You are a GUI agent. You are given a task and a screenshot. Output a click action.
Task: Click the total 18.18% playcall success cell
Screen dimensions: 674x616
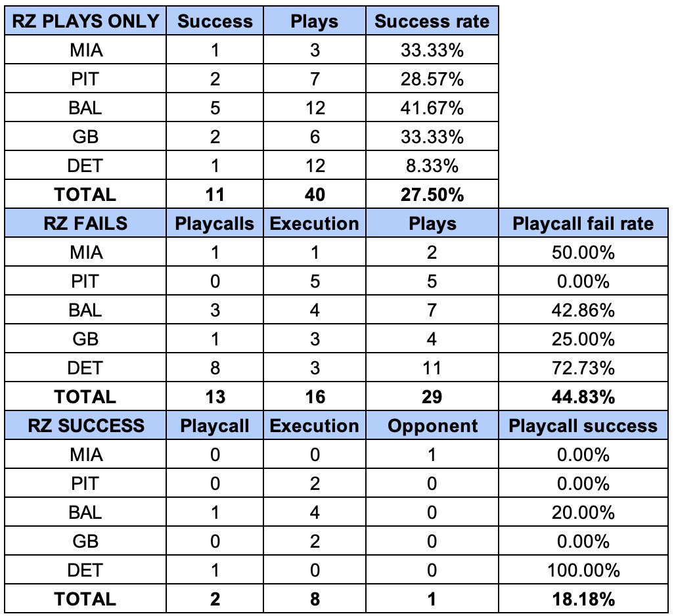[x=583, y=599]
